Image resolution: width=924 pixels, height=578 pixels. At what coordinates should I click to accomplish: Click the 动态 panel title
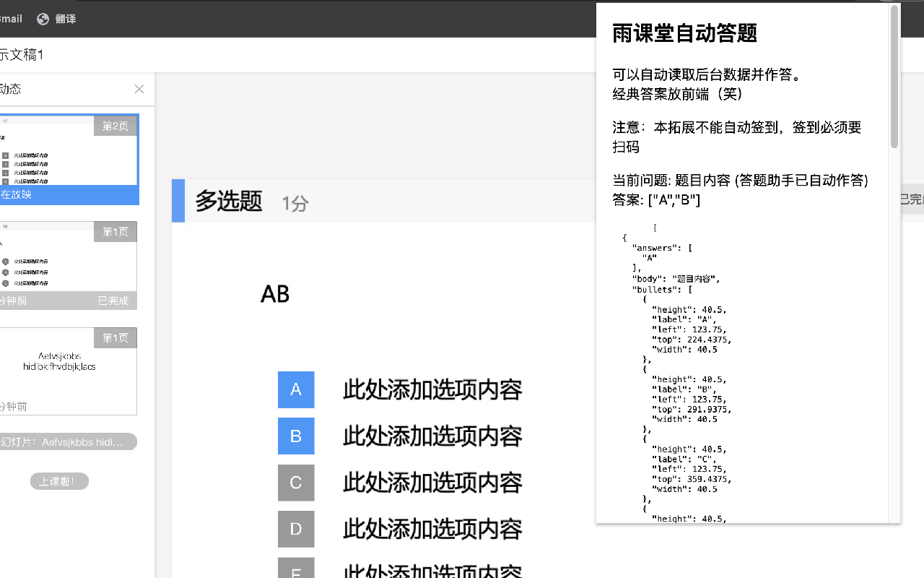(10, 89)
